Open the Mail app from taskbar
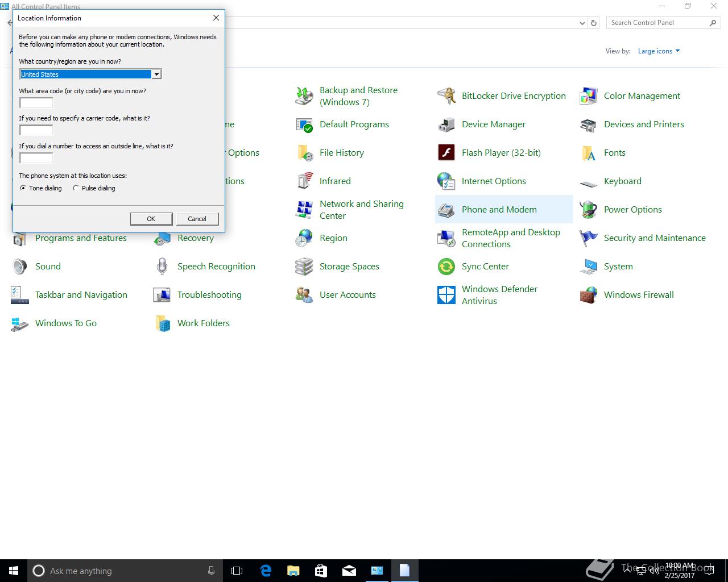 (349, 571)
